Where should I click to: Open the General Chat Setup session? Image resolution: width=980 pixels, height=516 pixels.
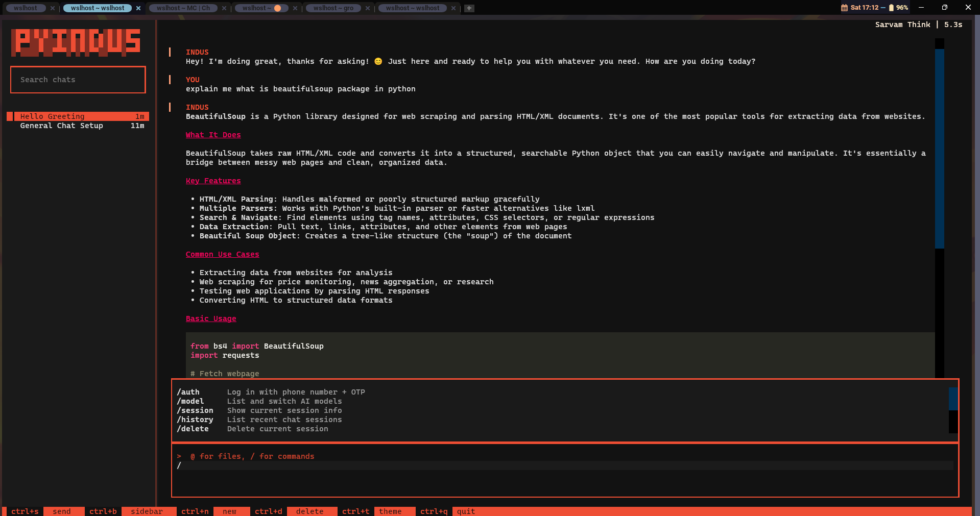(78, 126)
